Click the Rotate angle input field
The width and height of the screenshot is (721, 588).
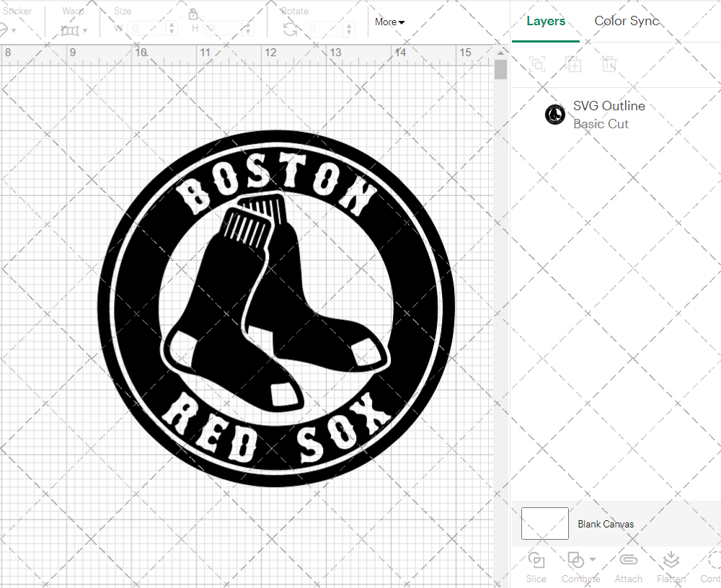click(x=324, y=29)
